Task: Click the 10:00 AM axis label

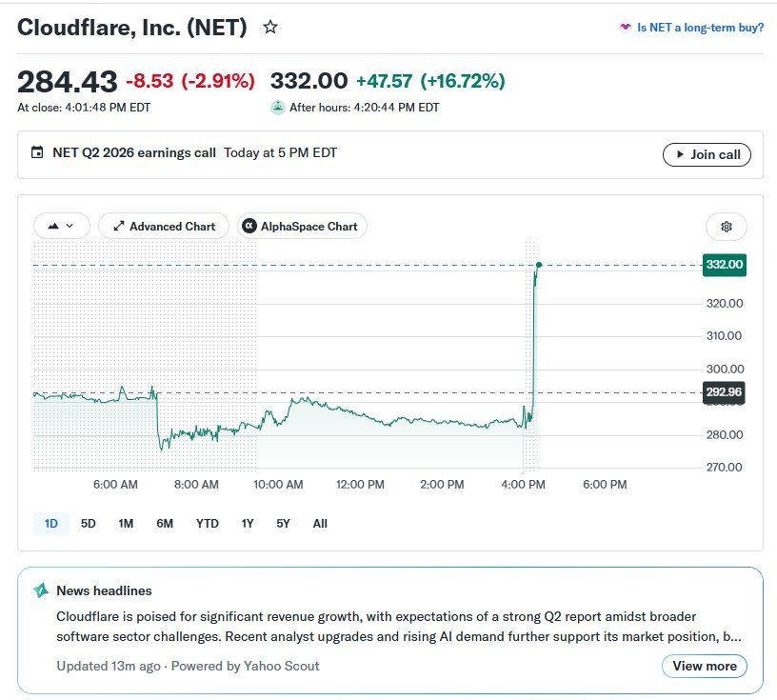Action: (278, 485)
